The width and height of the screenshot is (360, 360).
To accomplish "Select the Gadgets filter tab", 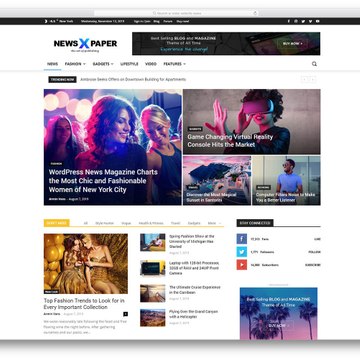I will click(x=194, y=223).
